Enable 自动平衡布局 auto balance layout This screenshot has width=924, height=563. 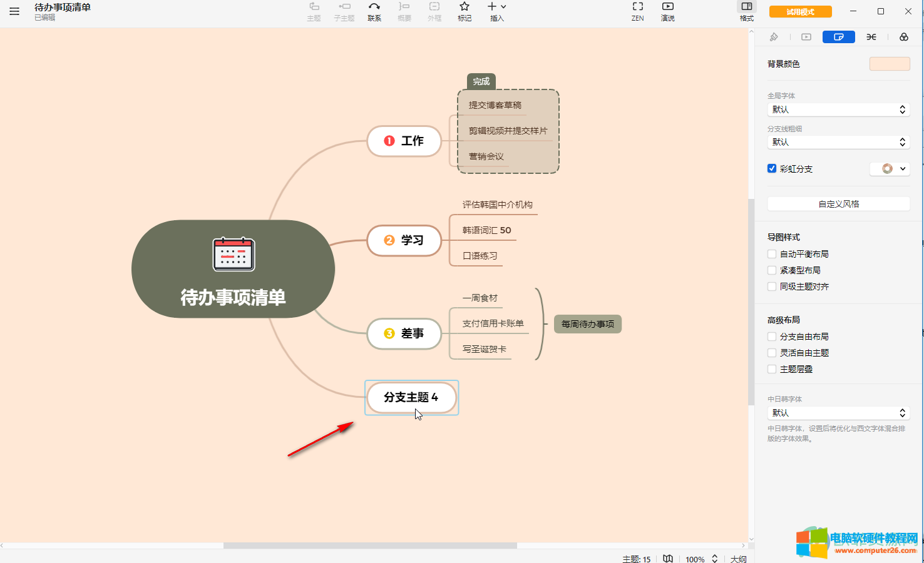772,254
